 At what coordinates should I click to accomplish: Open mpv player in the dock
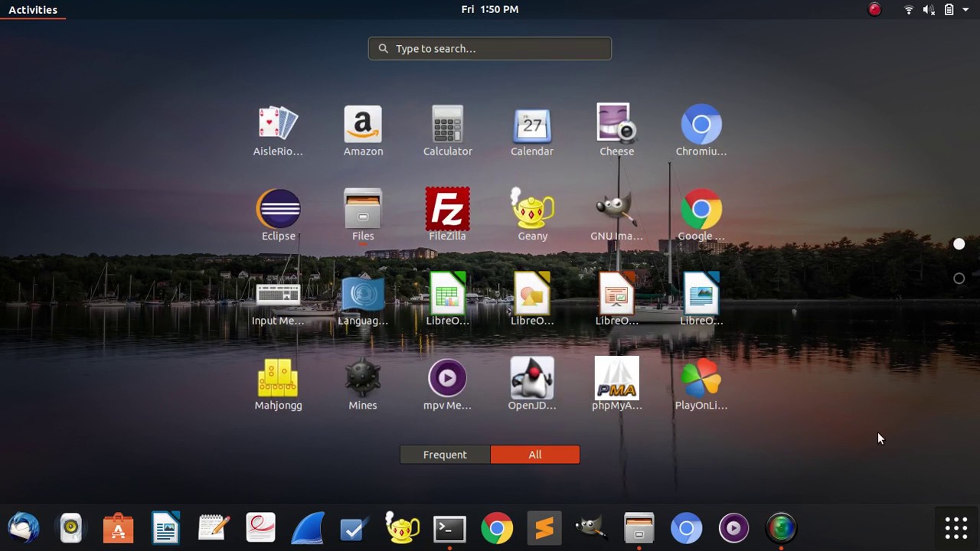coord(733,528)
